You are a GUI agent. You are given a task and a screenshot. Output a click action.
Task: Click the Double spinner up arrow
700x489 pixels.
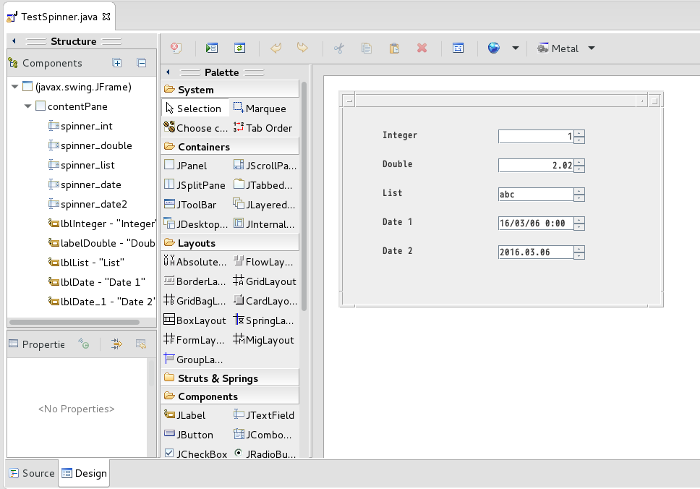tap(579, 162)
